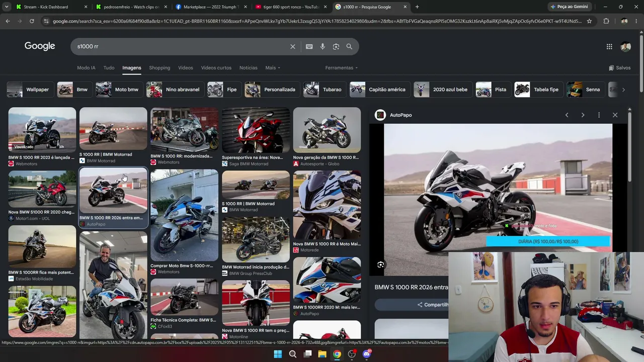The image size is (644, 362).
Task: View site information in address bar
Action: pos(46,21)
